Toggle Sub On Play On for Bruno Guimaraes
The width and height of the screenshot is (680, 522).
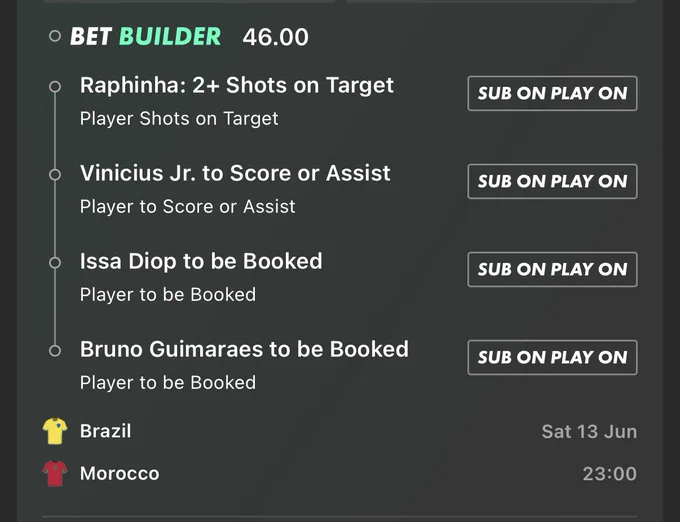pos(552,357)
